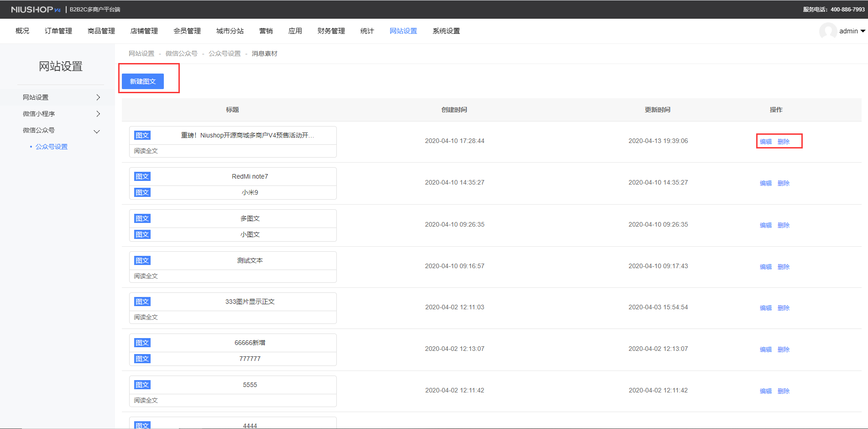This screenshot has height=429, width=868.
Task: Open the 应用 menu
Action: point(295,31)
